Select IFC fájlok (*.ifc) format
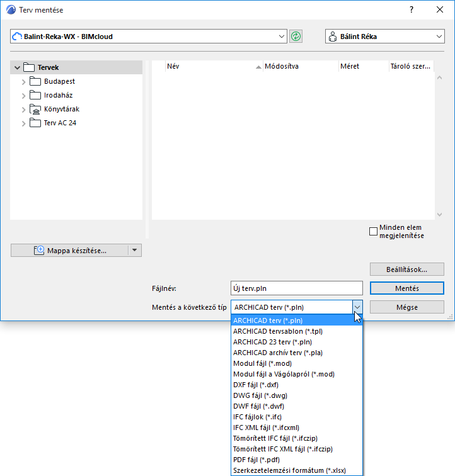Image resolution: width=455 pixels, height=476 pixels. (297, 417)
